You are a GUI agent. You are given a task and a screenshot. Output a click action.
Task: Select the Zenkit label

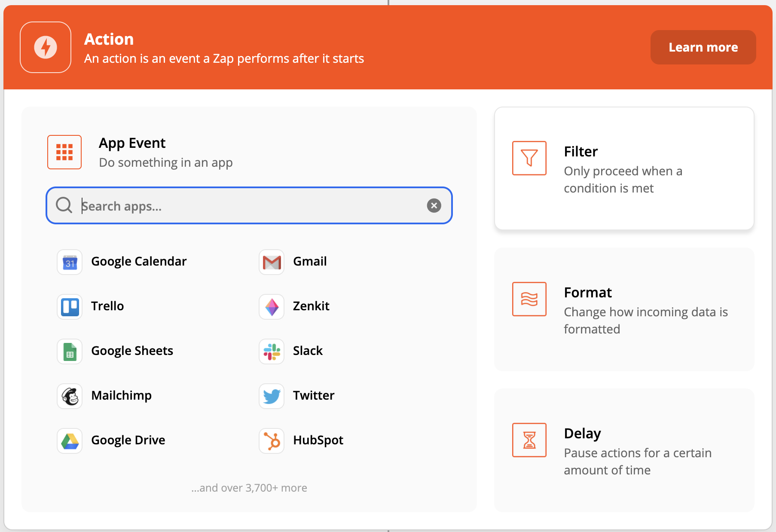[x=311, y=306]
